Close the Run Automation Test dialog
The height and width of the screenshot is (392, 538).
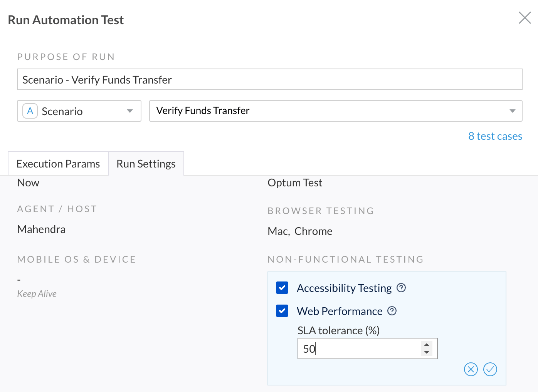(x=525, y=18)
